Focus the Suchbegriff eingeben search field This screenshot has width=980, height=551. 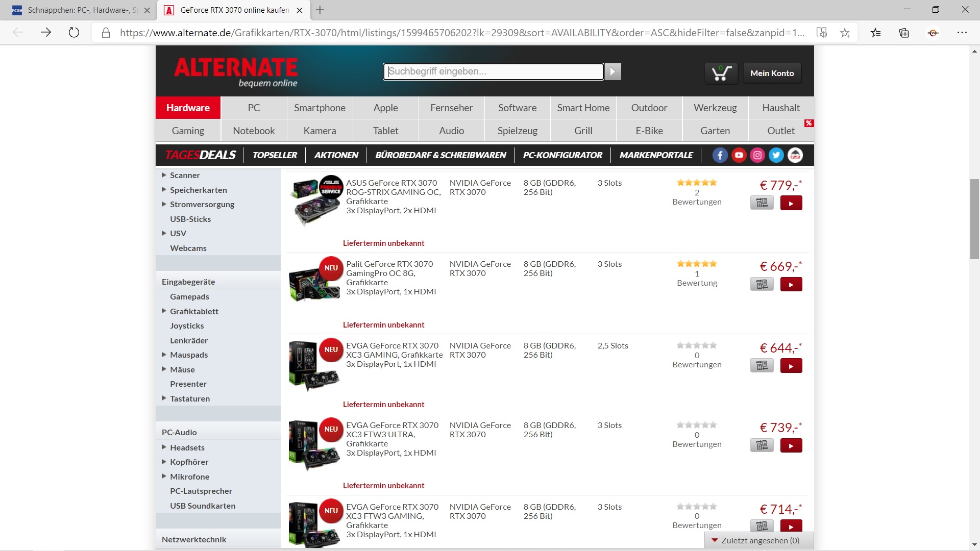(493, 71)
